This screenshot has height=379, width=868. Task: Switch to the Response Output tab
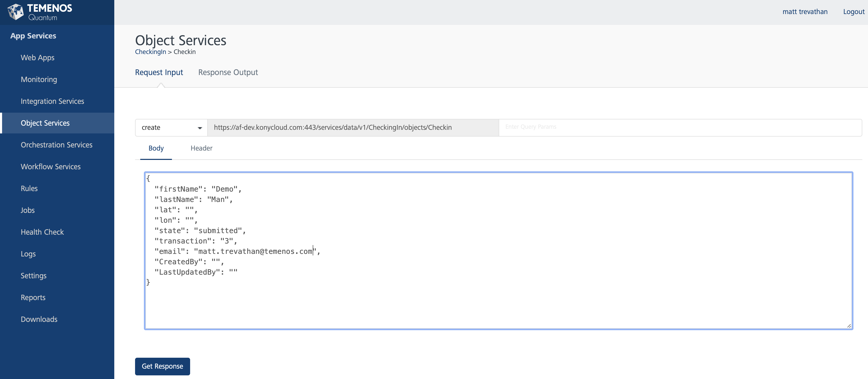(x=228, y=72)
